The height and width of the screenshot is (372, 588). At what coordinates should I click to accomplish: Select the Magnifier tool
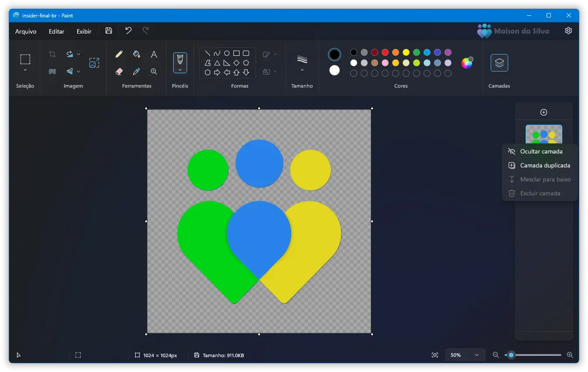click(154, 72)
